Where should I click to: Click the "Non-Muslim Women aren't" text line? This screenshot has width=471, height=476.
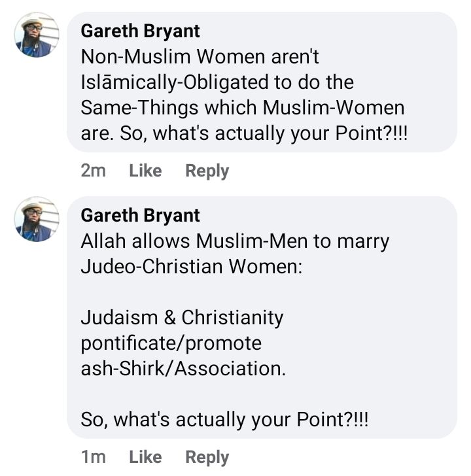pos(200,57)
